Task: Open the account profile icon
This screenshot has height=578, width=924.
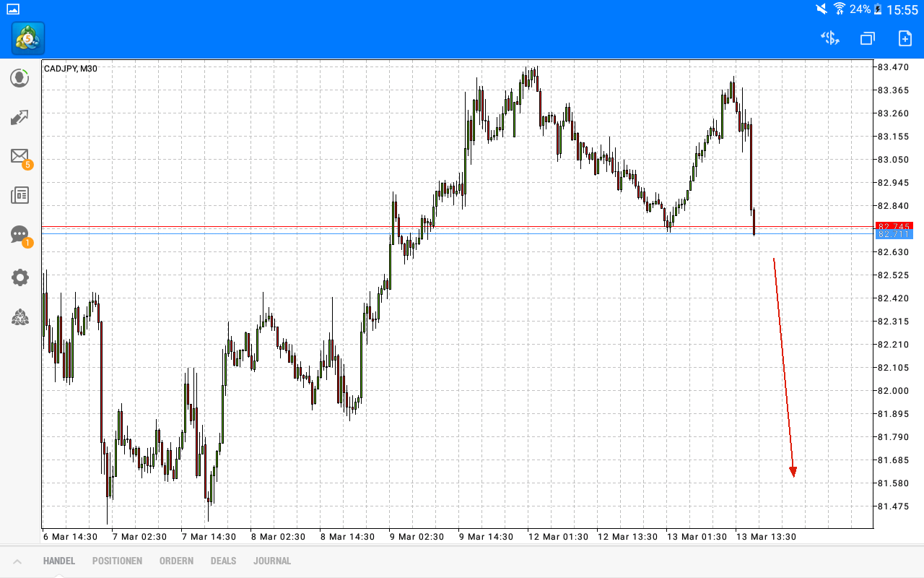Action: [x=19, y=77]
